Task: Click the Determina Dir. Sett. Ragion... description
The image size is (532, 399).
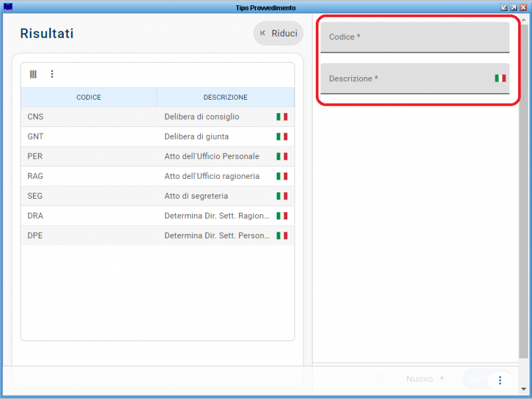Action: 217,215
